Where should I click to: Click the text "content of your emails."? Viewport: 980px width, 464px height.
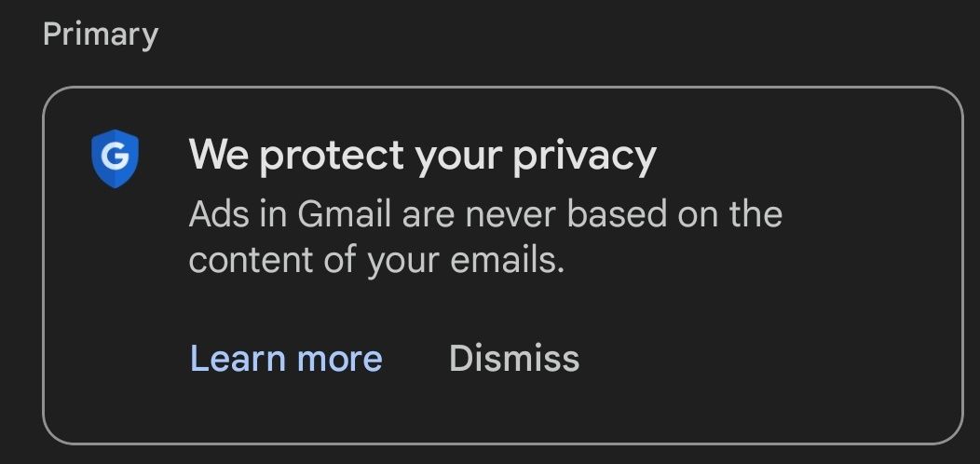coord(376,261)
